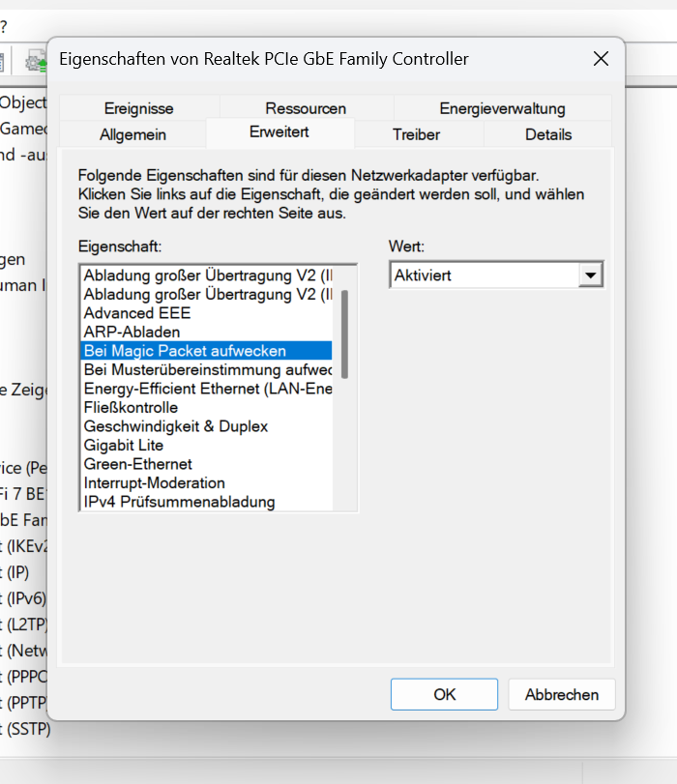Select Green-Ethernet property

207,464
